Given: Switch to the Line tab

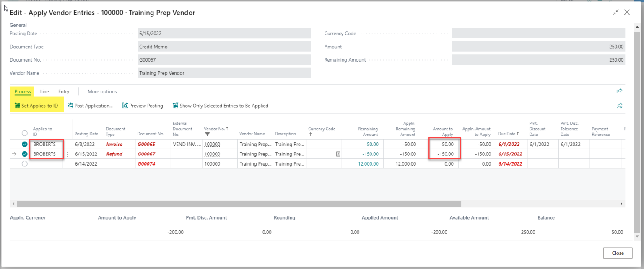Looking at the screenshot, I should [x=44, y=91].
